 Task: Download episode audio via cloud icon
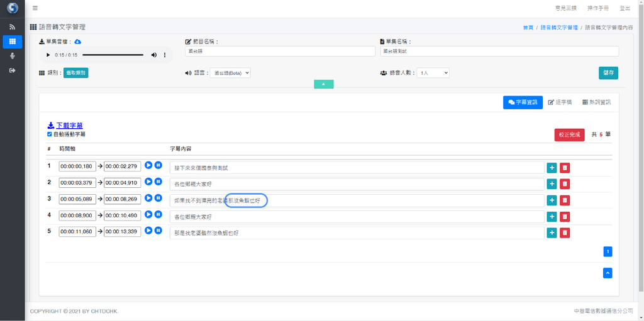coord(78,42)
